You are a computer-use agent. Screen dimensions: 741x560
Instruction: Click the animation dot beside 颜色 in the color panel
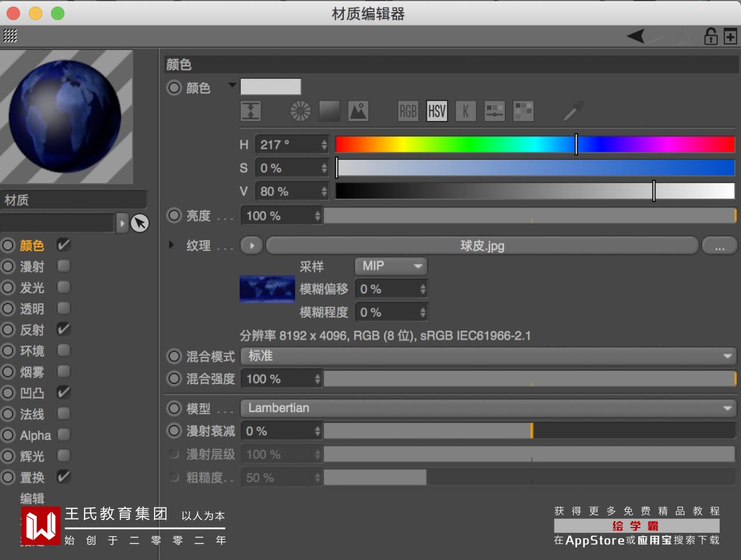point(174,88)
